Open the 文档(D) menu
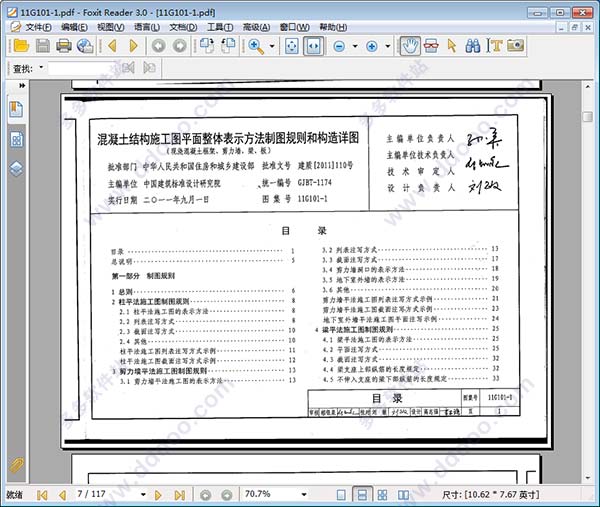This screenshot has height=507, width=600. coord(183,27)
